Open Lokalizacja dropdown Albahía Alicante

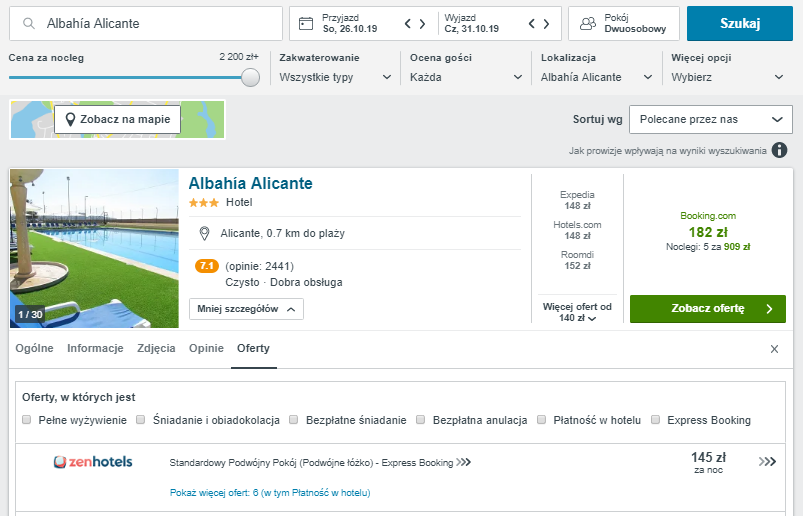coord(597,77)
